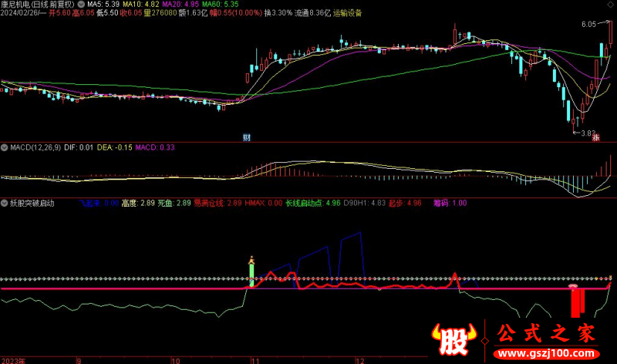Click the 6.05 high price label

click(589, 25)
